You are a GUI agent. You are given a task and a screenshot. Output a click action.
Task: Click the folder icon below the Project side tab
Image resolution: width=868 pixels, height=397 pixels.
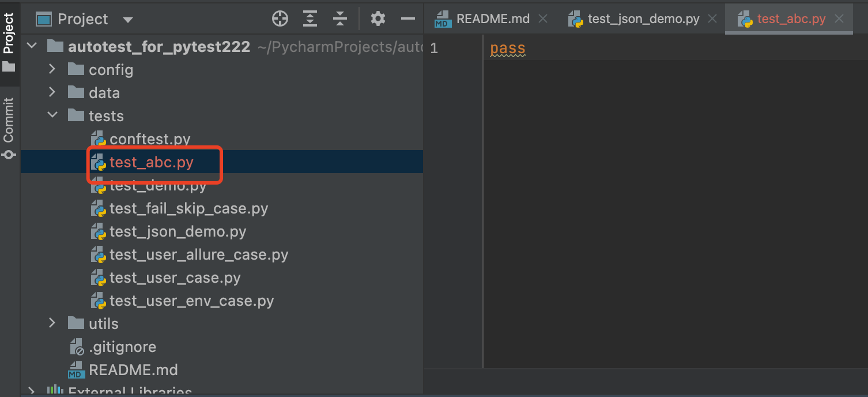pos(9,67)
